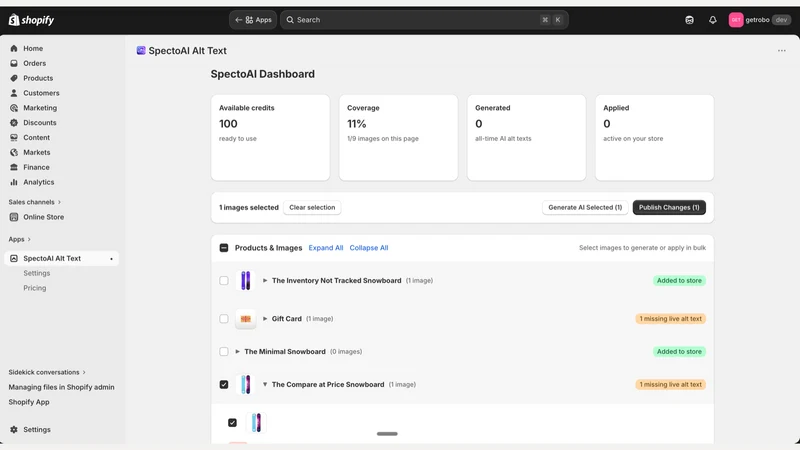Screen dimensions: 800x450
Task: Go to the Orders page
Action: tap(35, 63)
